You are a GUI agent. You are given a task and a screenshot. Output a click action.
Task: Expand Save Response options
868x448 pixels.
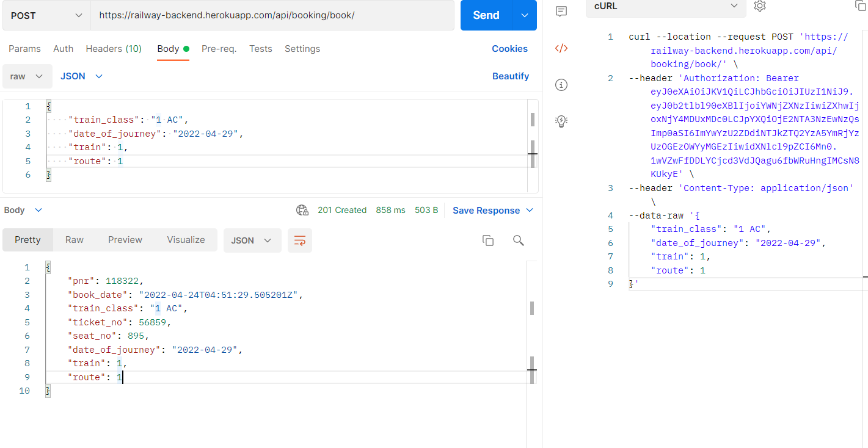(530, 210)
